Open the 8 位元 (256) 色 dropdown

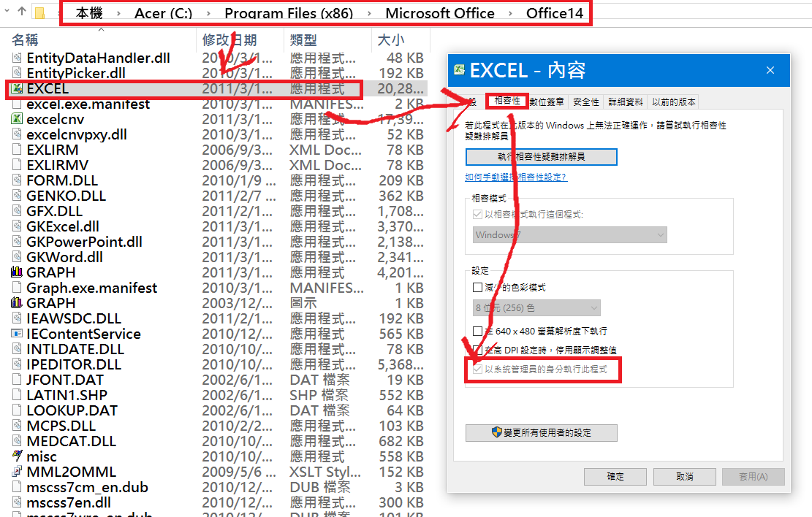coord(536,308)
